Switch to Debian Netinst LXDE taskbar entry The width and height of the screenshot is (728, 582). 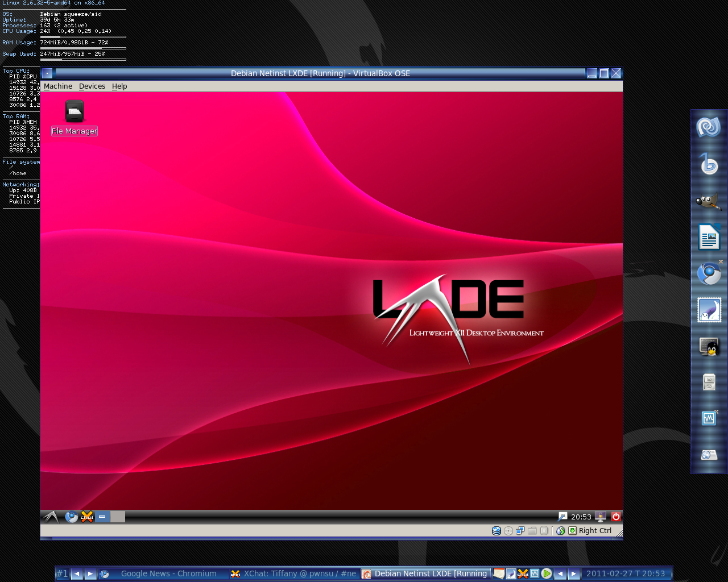[x=425, y=573]
